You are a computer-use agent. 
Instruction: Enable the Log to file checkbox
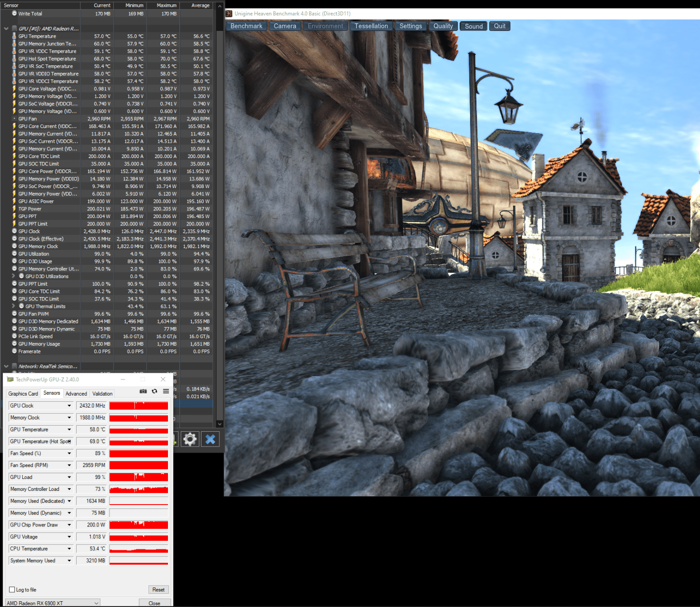click(12, 589)
